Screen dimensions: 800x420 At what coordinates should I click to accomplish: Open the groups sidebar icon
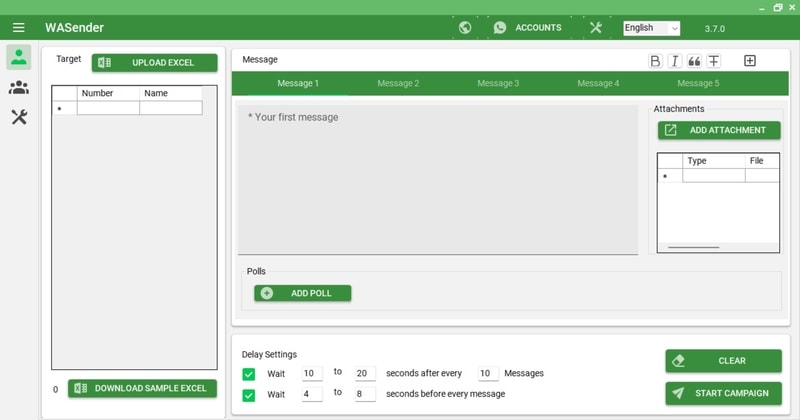pyautogui.click(x=19, y=87)
